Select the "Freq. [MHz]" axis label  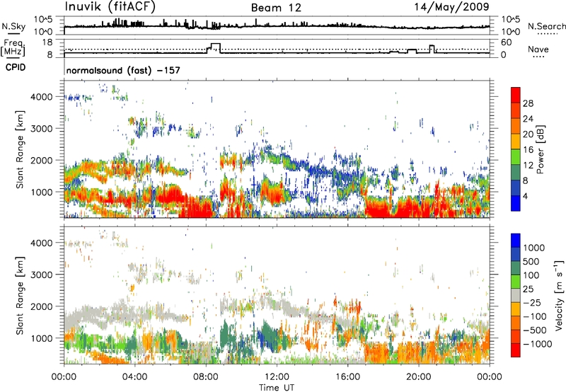pyautogui.click(x=13, y=48)
